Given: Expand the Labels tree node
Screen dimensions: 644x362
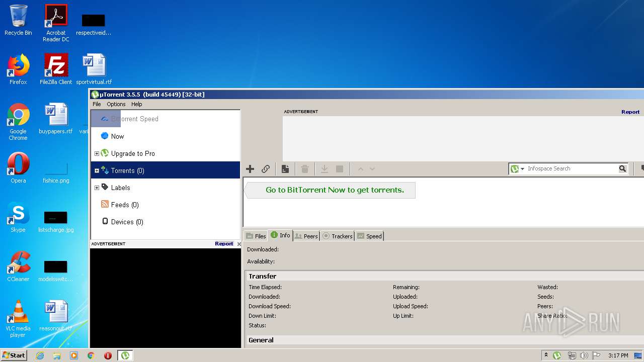Looking at the screenshot, I should (97, 188).
